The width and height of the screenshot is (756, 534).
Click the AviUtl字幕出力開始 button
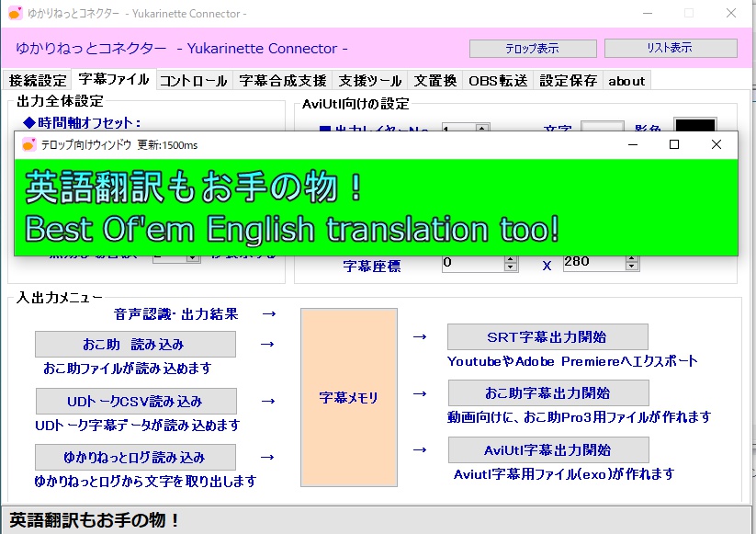[546, 449]
